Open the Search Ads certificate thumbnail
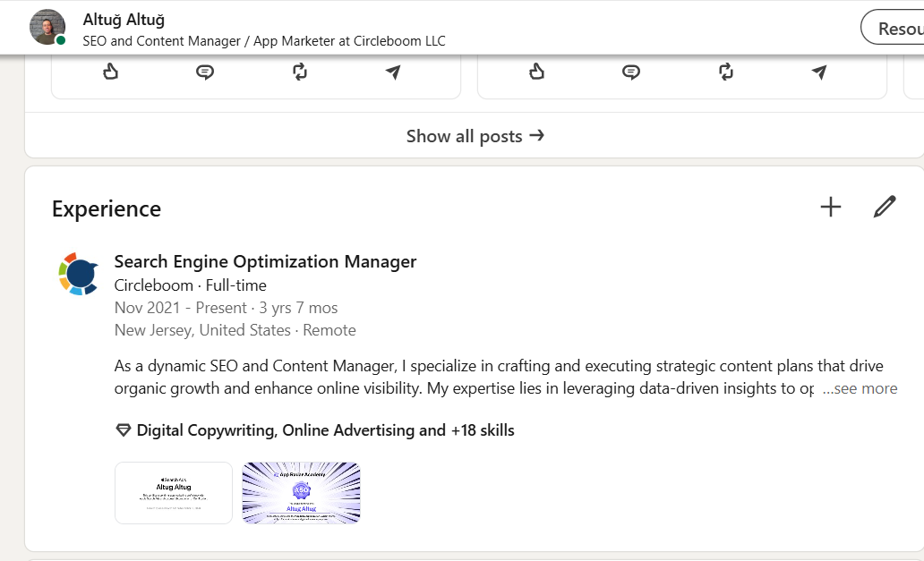 (173, 493)
